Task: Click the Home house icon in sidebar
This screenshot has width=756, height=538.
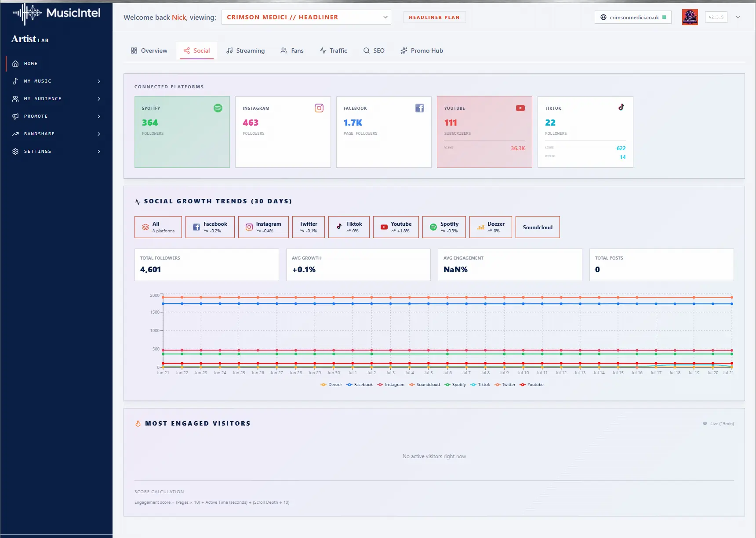Action: [15, 64]
